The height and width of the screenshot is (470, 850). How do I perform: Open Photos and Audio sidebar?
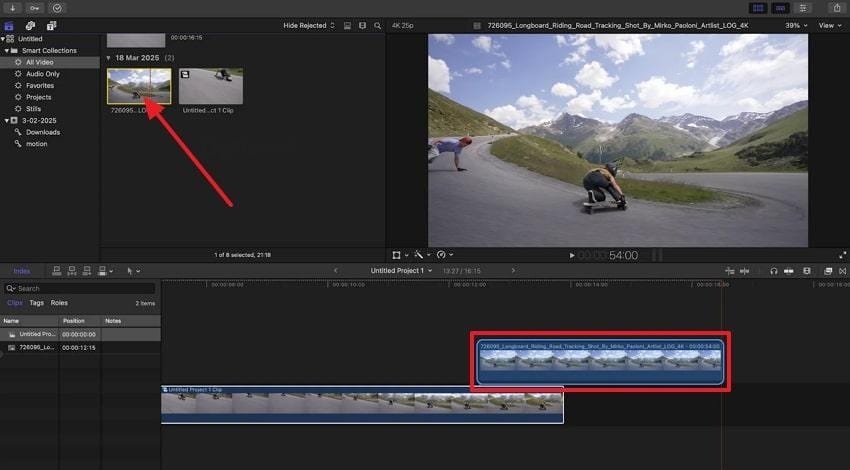pyautogui.click(x=30, y=25)
